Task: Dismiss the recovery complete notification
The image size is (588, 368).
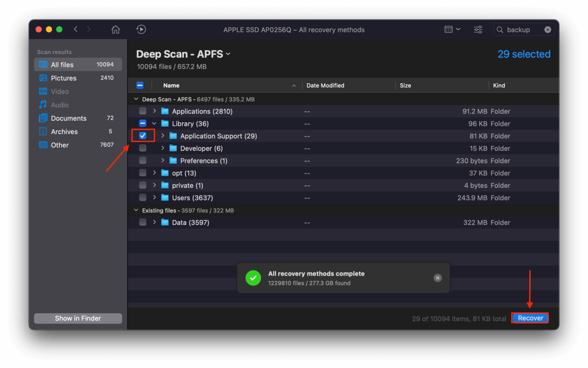Action: coord(438,278)
